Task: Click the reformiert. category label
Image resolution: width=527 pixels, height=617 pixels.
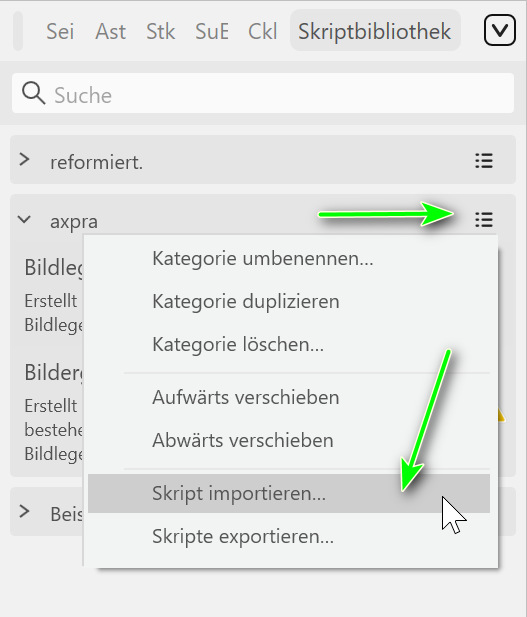Action: (x=96, y=162)
